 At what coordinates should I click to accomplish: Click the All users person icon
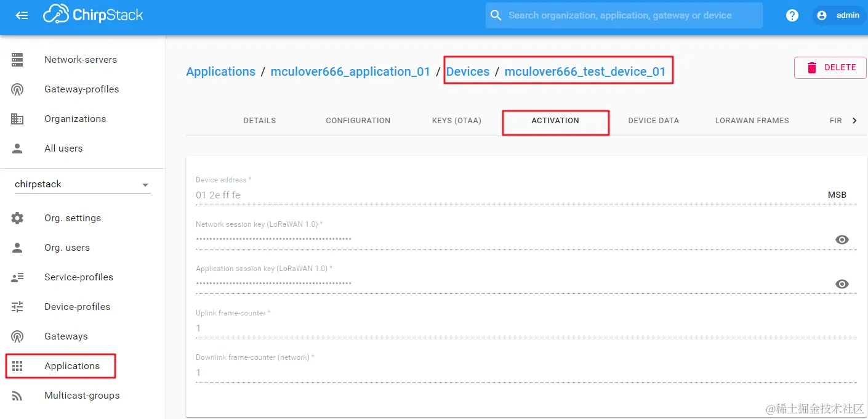click(17, 148)
